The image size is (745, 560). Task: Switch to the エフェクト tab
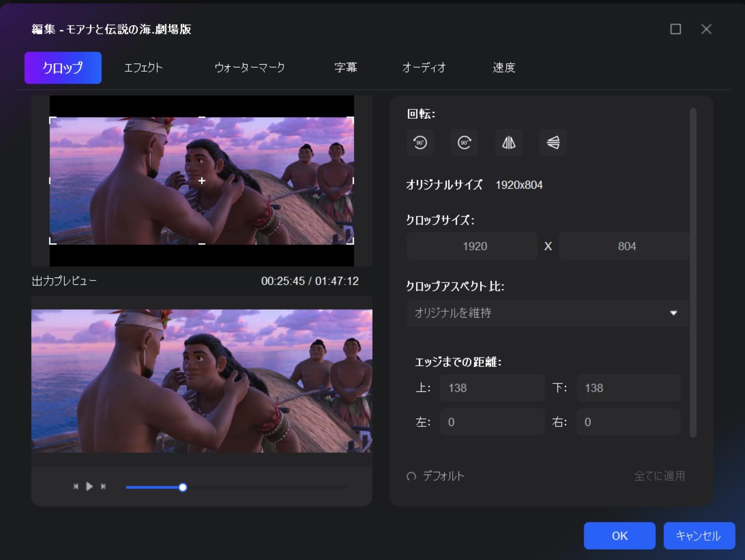(143, 68)
